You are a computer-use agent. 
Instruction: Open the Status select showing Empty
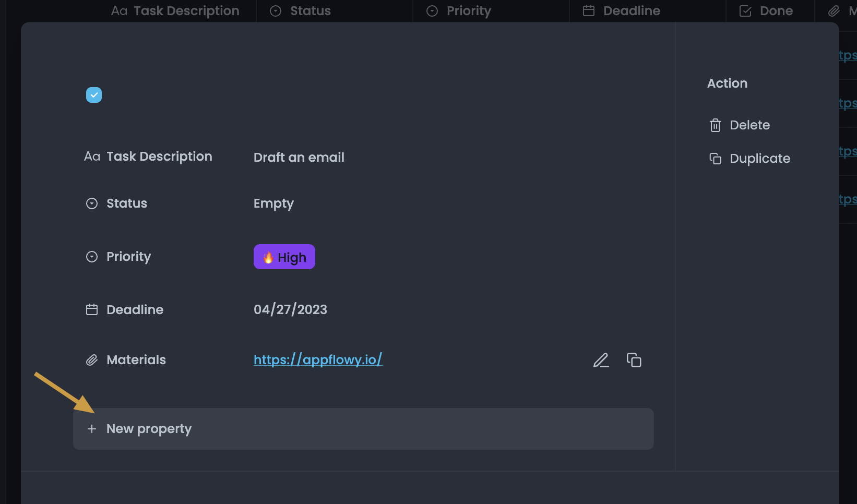coord(273,203)
